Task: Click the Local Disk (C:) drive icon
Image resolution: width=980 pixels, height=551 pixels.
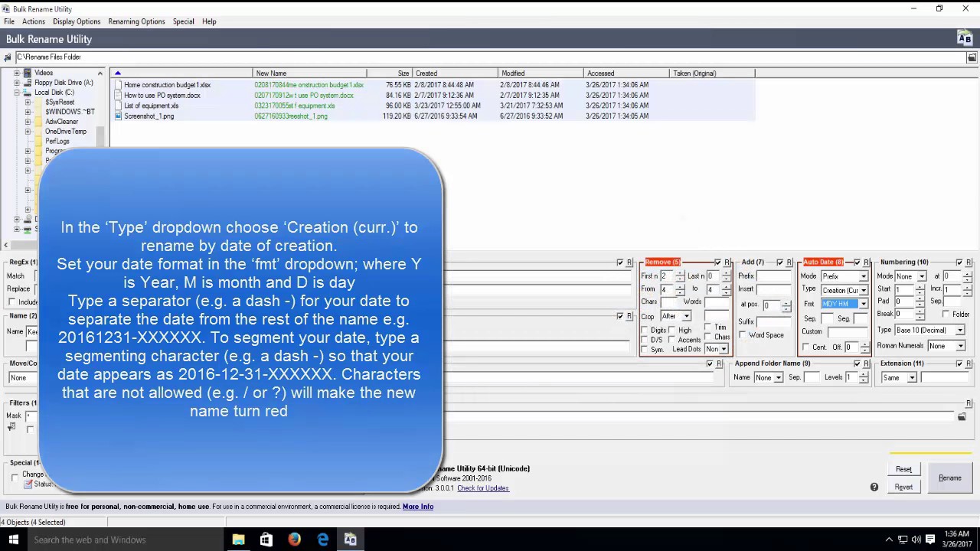Action: (x=28, y=92)
